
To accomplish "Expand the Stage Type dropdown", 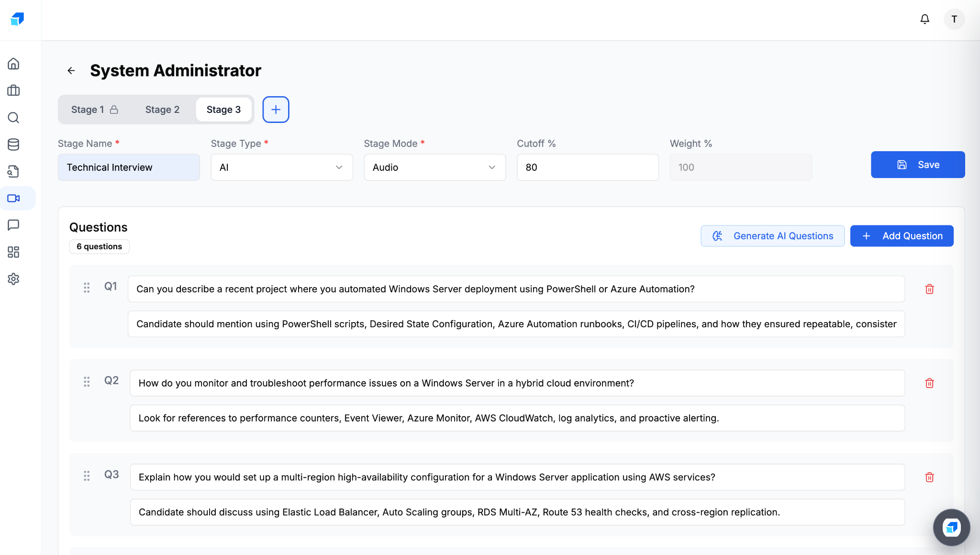I will tap(281, 167).
